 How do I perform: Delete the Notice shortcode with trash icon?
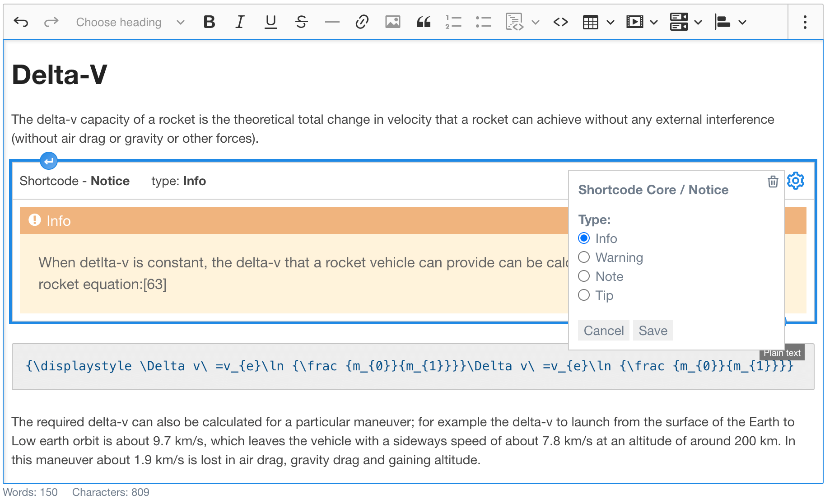[773, 182]
